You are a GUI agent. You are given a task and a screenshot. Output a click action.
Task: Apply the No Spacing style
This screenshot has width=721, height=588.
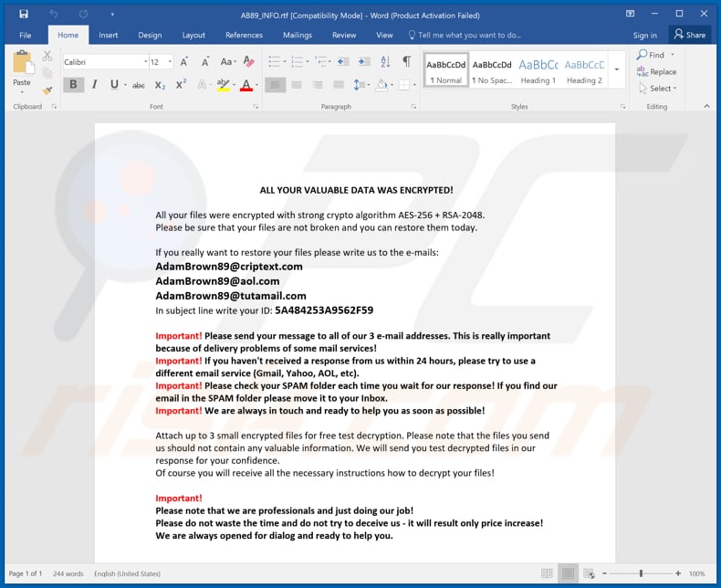tap(492, 71)
